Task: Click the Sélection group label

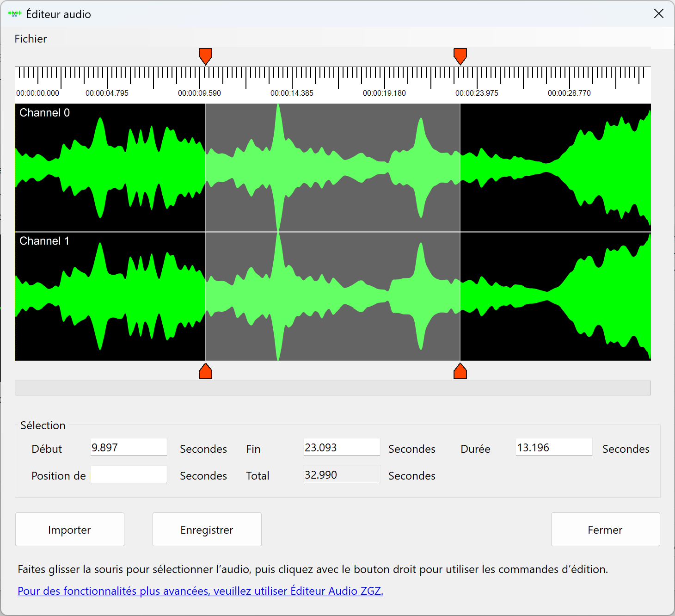Action: (43, 425)
